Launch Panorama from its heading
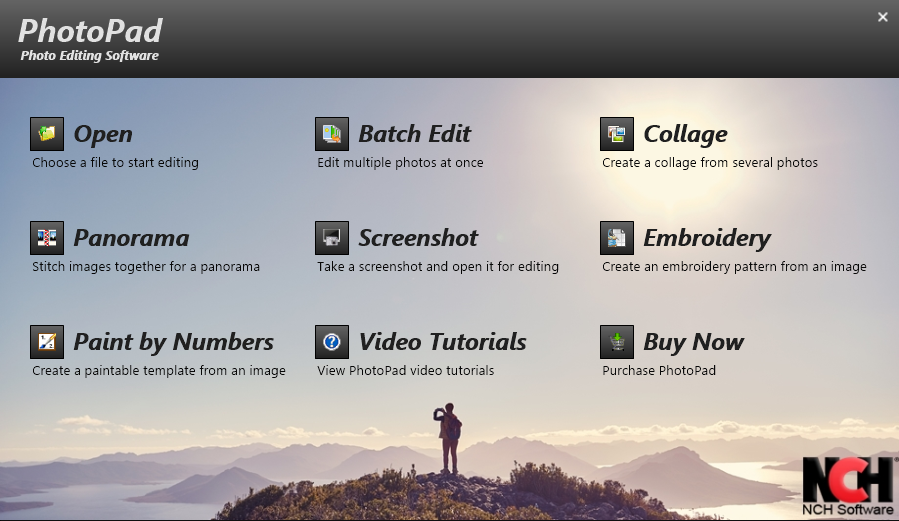Image resolution: width=899 pixels, height=521 pixels. [131, 238]
